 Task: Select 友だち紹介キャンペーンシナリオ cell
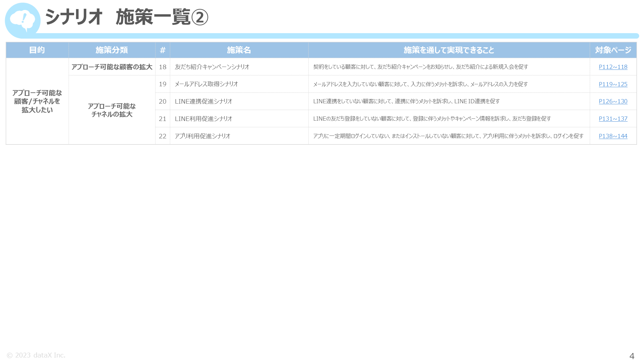click(239, 67)
